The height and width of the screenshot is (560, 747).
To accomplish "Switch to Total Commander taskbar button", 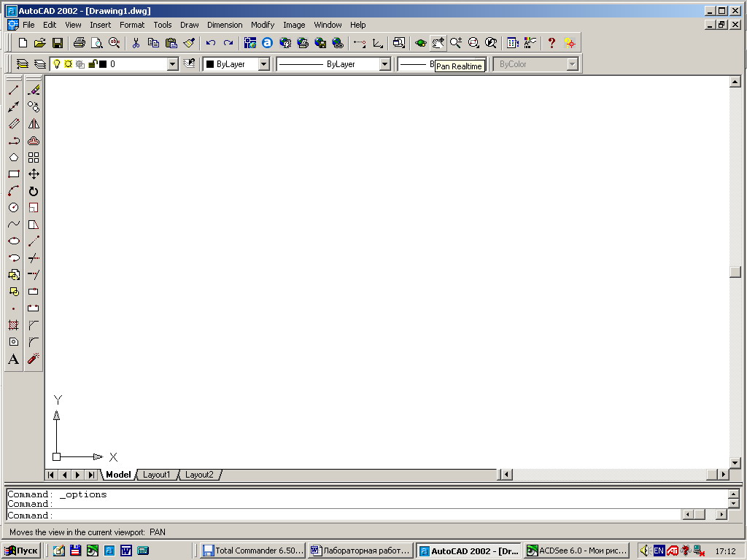I will pyautogui.click(x=252, y=551).
